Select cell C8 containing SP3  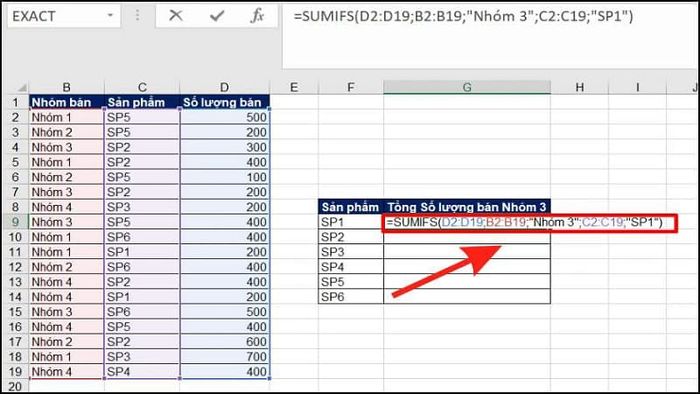[142, 207]
